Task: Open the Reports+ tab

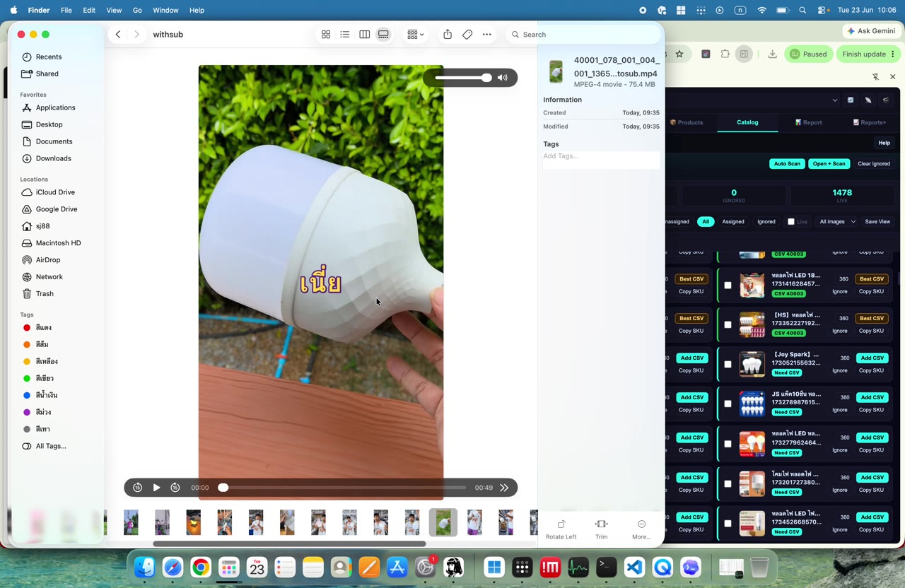Action: click(x=869, y=122)
